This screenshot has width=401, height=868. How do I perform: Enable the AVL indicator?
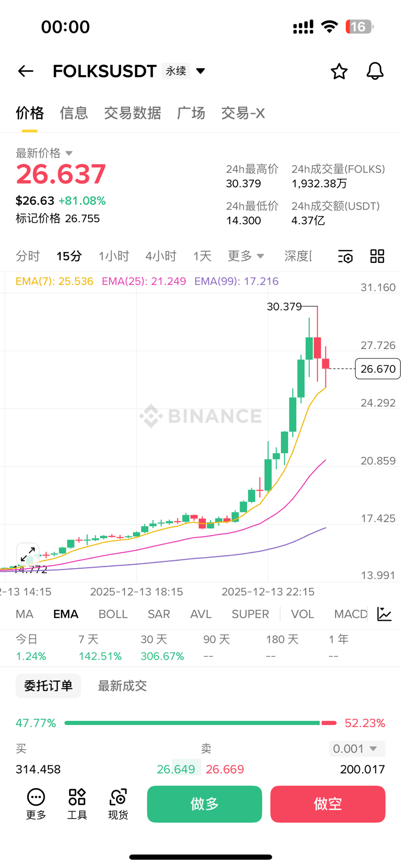(201, 614)
